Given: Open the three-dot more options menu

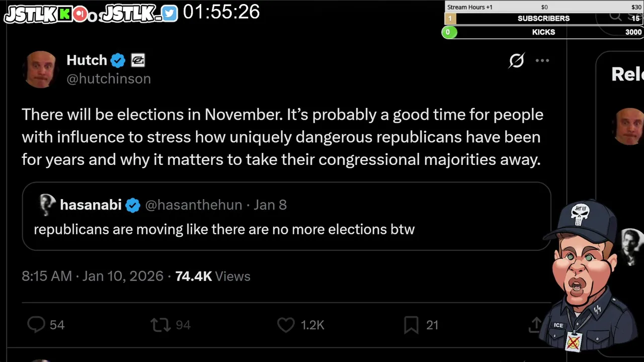Looking at the screenshot, I should pyautogui.click(x=542, y=61).
